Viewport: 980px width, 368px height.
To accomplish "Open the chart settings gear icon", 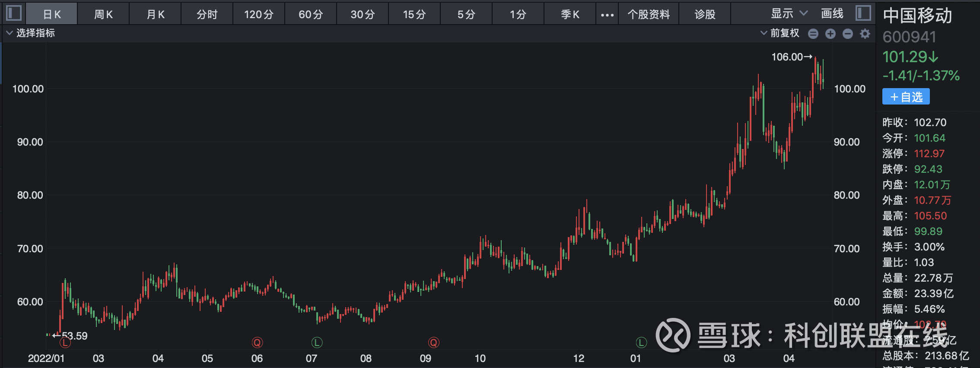I will (865, 34).
